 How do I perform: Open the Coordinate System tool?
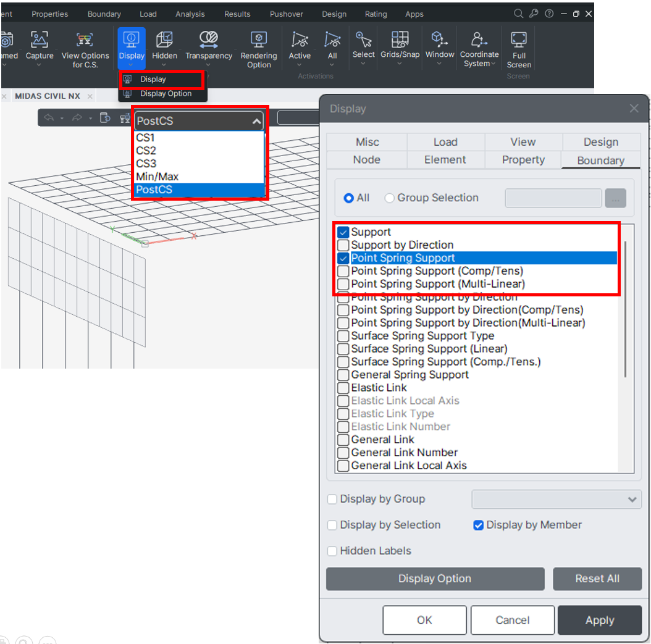click(479, 41)
